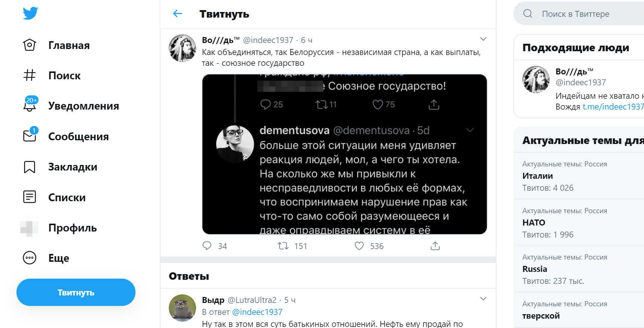Select the Италии trending topic
The width and height of the screenshot is (644, 328).
pos(538,176)
